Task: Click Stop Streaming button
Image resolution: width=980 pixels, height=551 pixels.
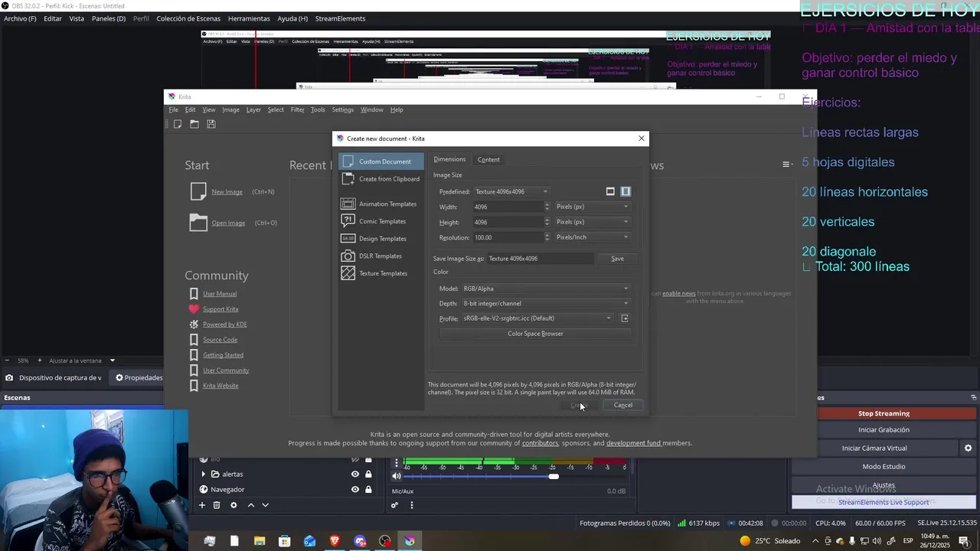Action: [x=884, y=413]
